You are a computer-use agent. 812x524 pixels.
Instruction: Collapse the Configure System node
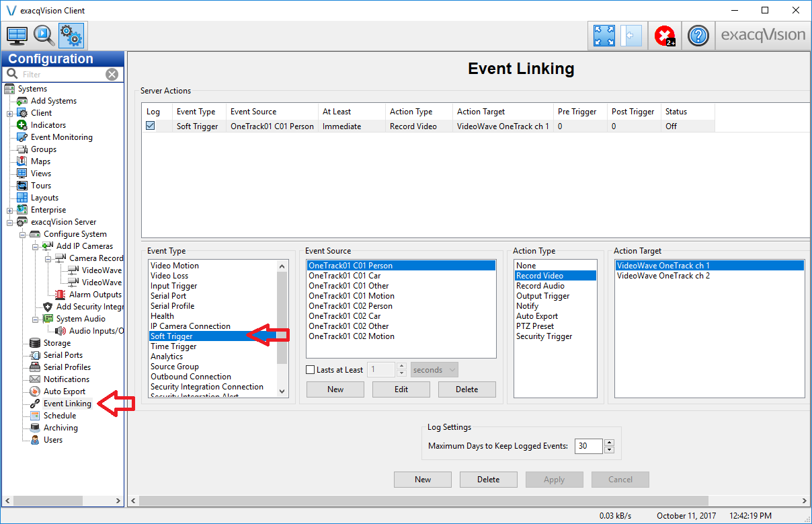click(x=23, y=234)
